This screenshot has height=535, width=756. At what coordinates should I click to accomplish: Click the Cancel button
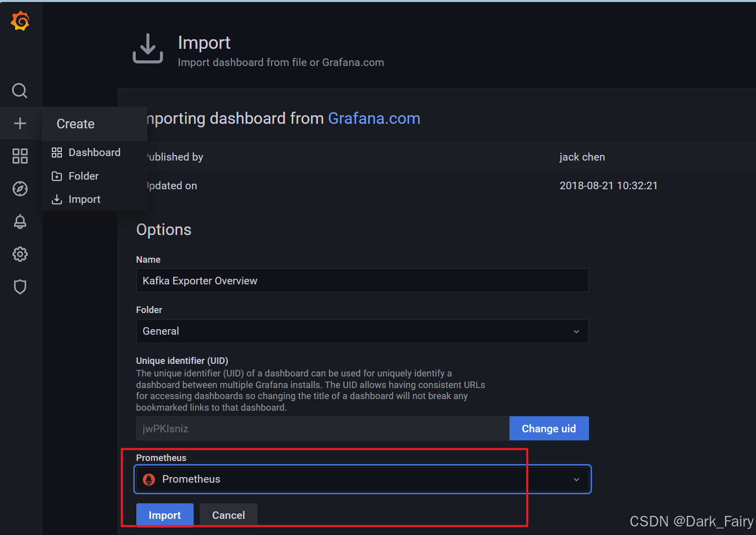coord(228,515)
